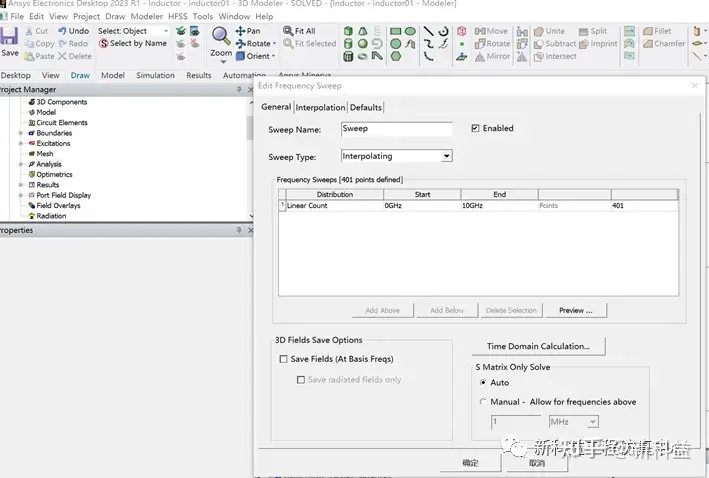Click the Add Below button

[447, 310]
